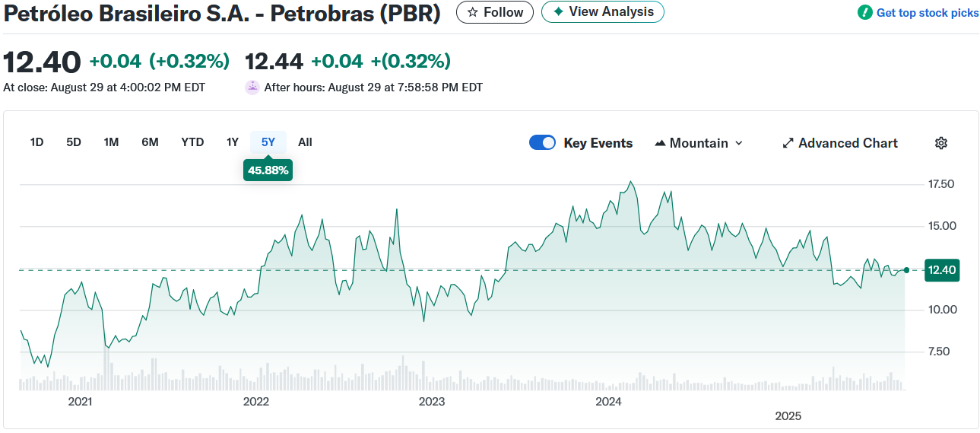This screenshot has width=980, height=433.
Task: Click the At close timestamp text
Action: click(x=104, y=88)
